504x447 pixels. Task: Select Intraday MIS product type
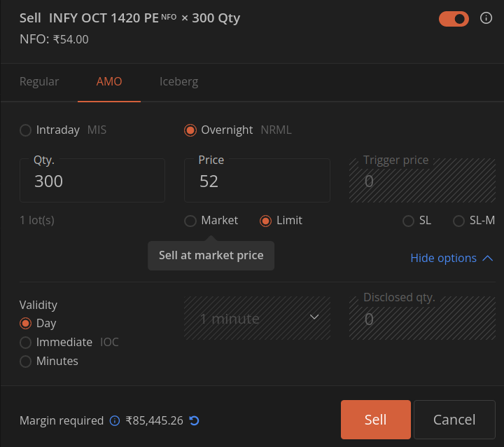(26, 130)
